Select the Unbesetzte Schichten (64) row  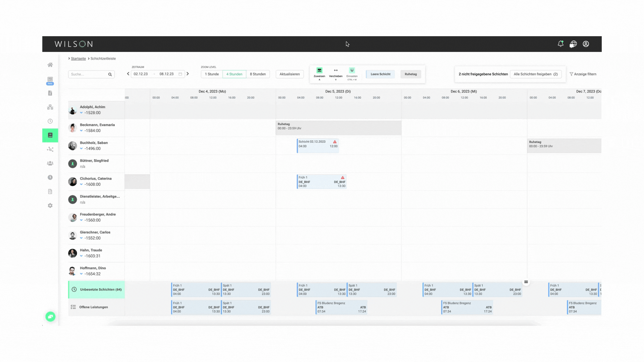coord(97,290)
